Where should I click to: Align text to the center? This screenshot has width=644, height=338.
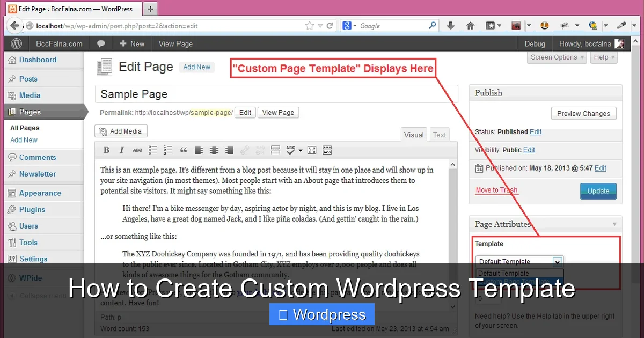click(x=214, y=150)
